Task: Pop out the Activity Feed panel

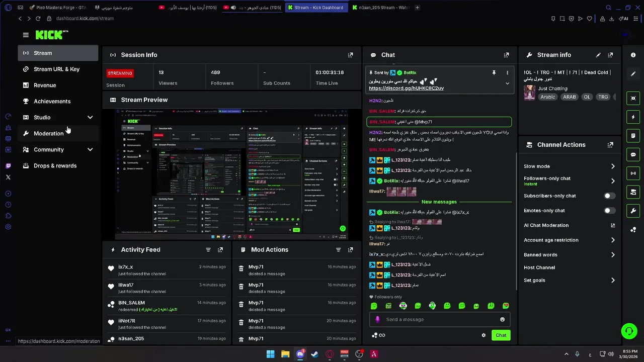Action: 220,249
